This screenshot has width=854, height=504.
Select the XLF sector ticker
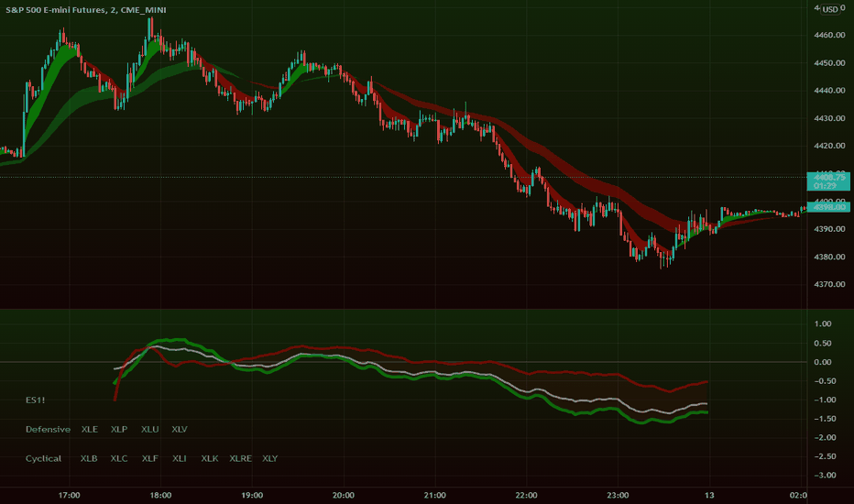click(150, 459)
